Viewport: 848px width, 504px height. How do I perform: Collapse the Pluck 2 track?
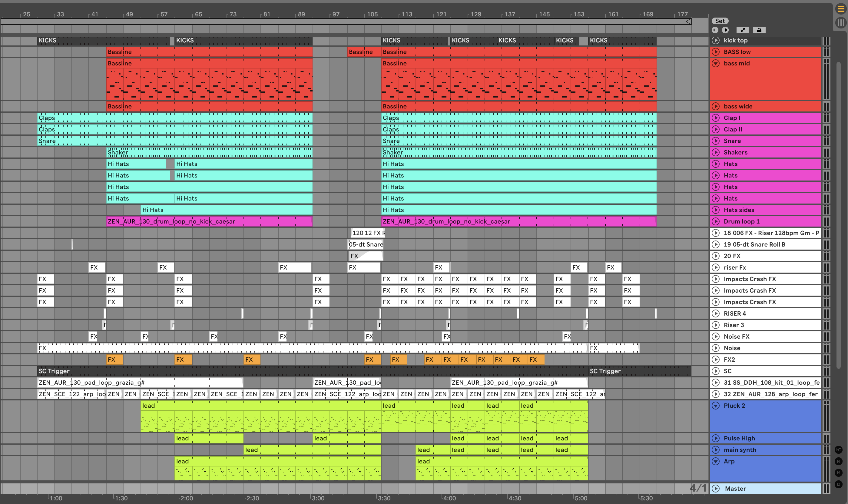pos(716,406)
